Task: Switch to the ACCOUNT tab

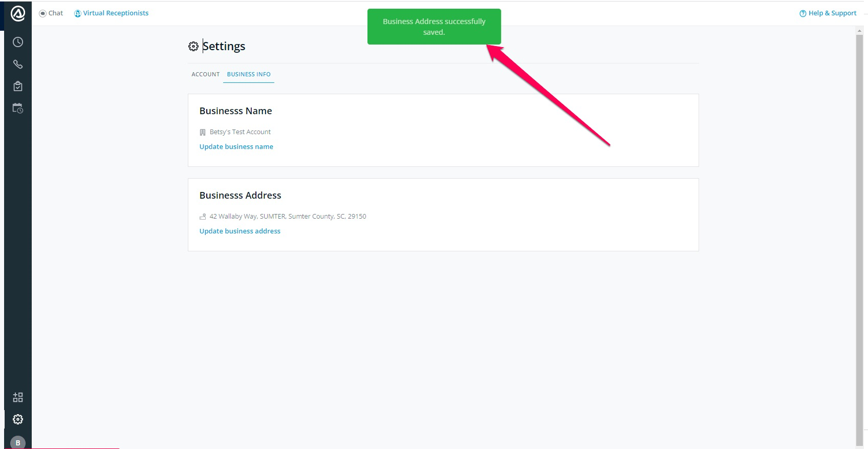Action: click(x=206, y=74)
